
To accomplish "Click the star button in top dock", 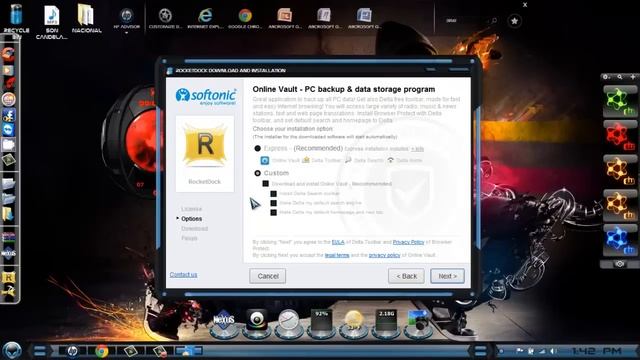I will click(x=514, y=21).
